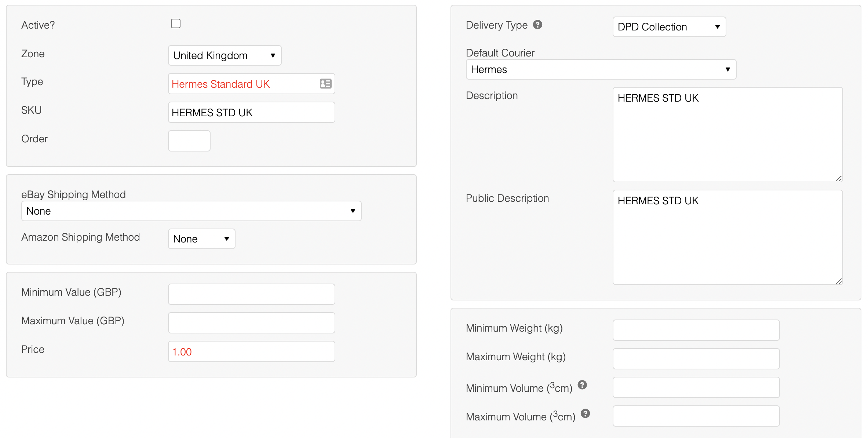Click the card icon in Type field

(325, 84)
